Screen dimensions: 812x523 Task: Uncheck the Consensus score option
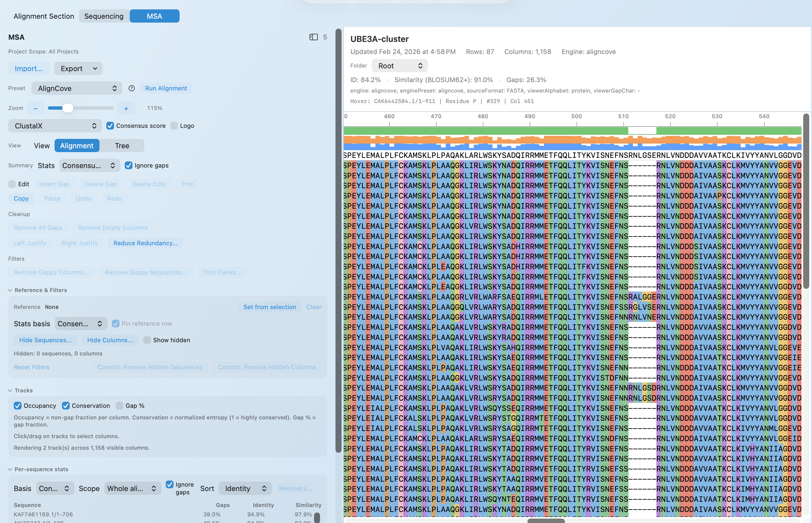[x=110, y=126]
